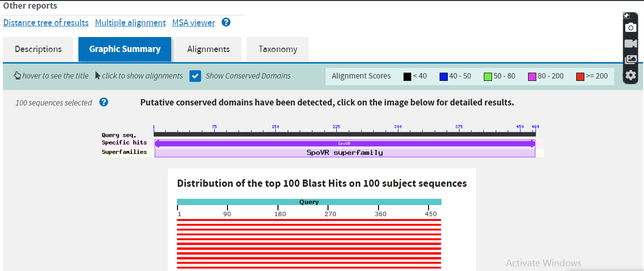This screenshot has height=271, width=644.
Task: Click 'hover to see the title' hint
Action: (55, 76)
